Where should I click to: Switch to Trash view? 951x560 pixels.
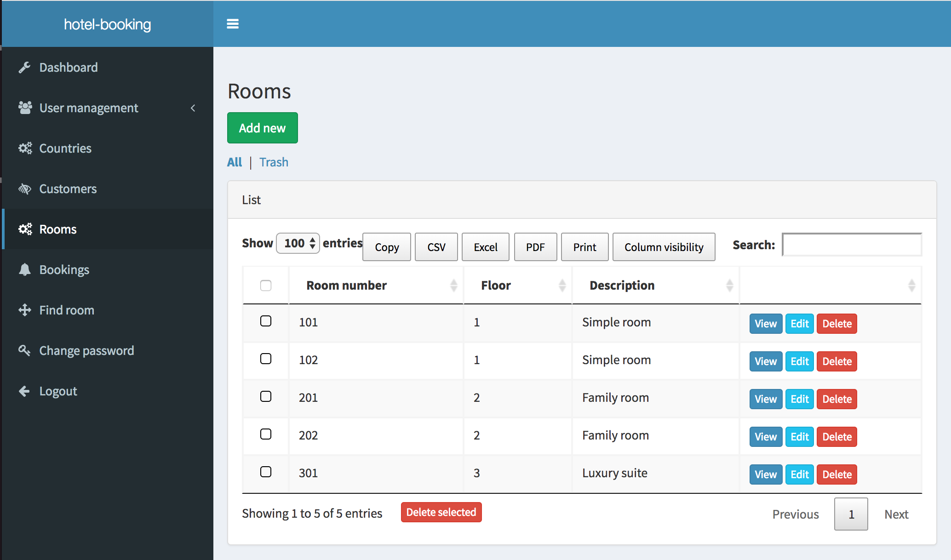click(x=273, y=161)
